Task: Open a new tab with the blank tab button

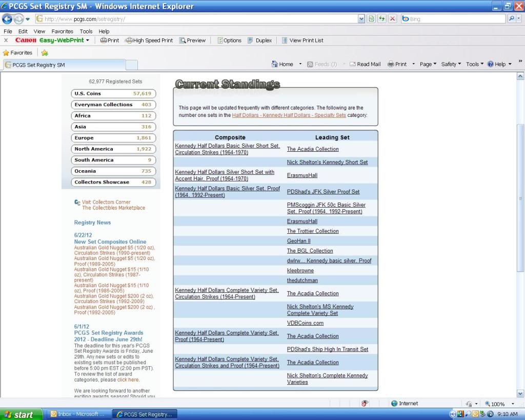Action: click(x=132, y=65)
